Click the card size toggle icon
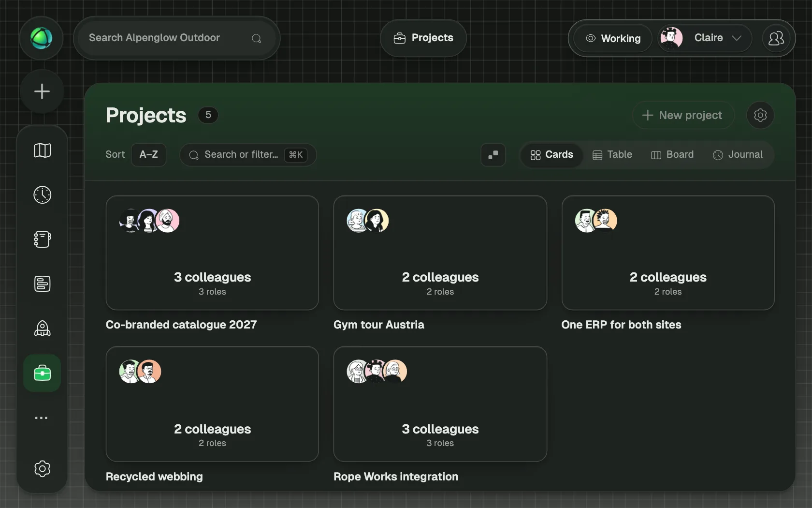Image resolution: width=812 pixels, height=508 pixels. [x=493, y=155]
